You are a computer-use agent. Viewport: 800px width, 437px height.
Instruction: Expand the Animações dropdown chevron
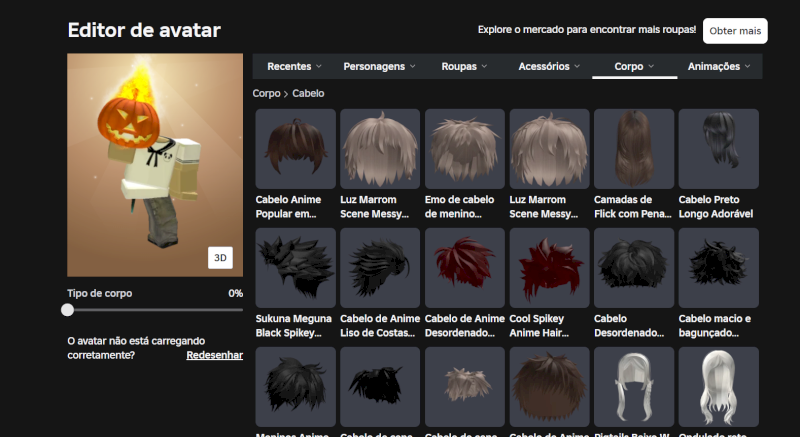click(x=747, y=66)
